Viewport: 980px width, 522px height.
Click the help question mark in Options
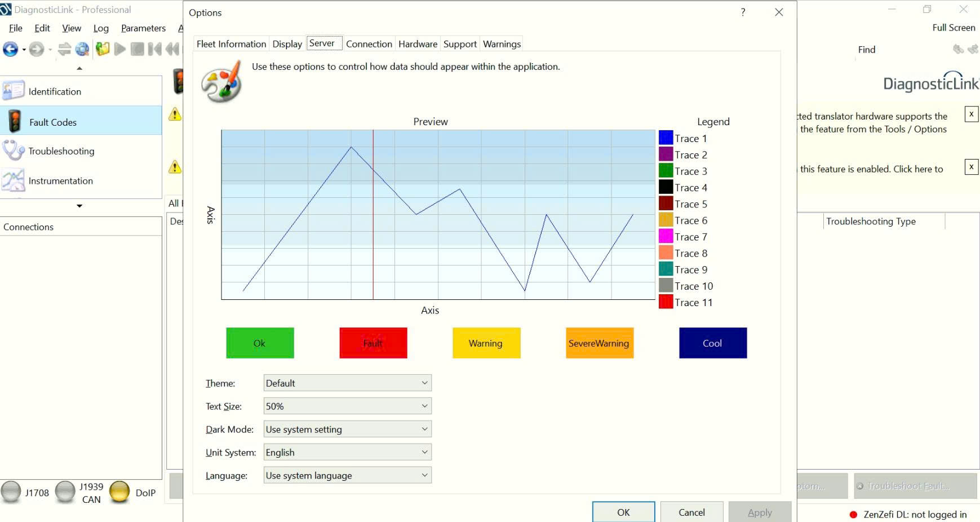coord(743,12)
